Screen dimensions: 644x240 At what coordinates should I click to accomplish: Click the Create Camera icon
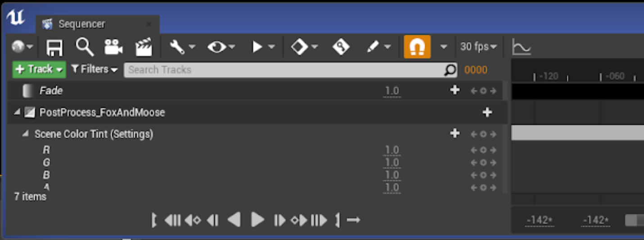click(114, 46)
